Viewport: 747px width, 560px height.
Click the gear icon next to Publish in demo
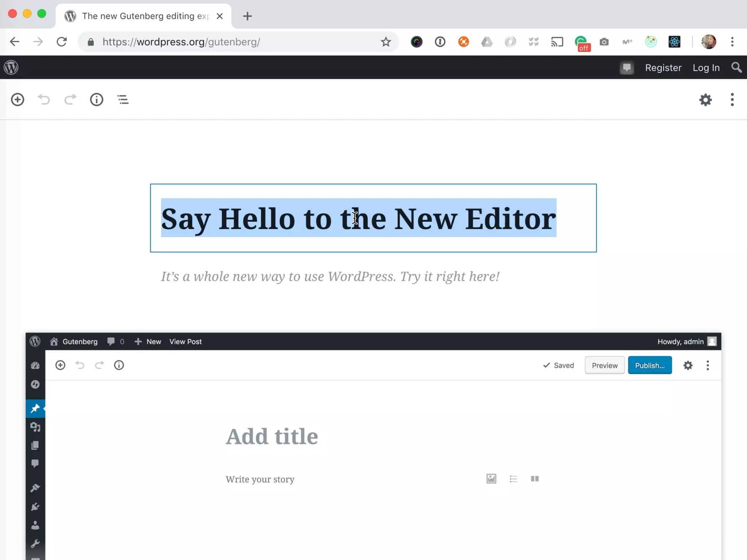688,365
